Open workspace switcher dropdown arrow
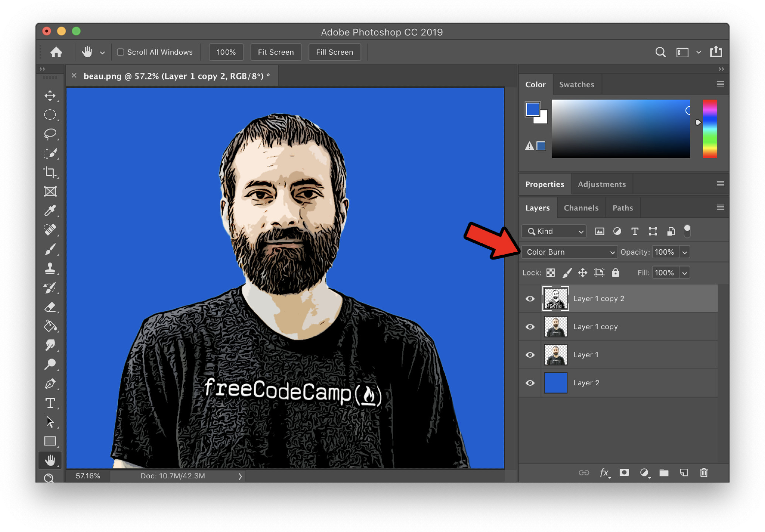 698,52
